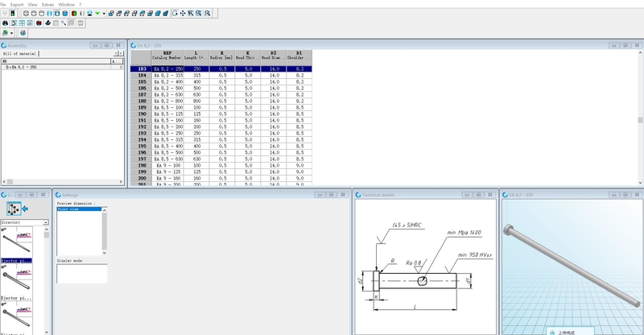Open dropdown arrow beside the green export icon
The height and width of the screenshot is (335, 644).
pyautogui.click(x=12, y=33)
